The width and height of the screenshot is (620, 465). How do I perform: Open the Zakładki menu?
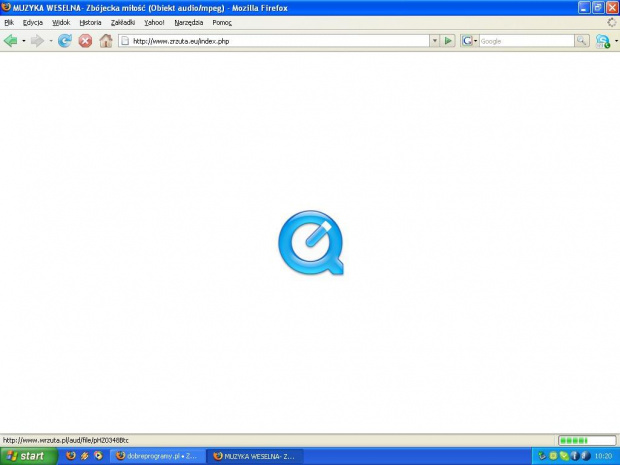pyautogui.click(x=123, y=23)
